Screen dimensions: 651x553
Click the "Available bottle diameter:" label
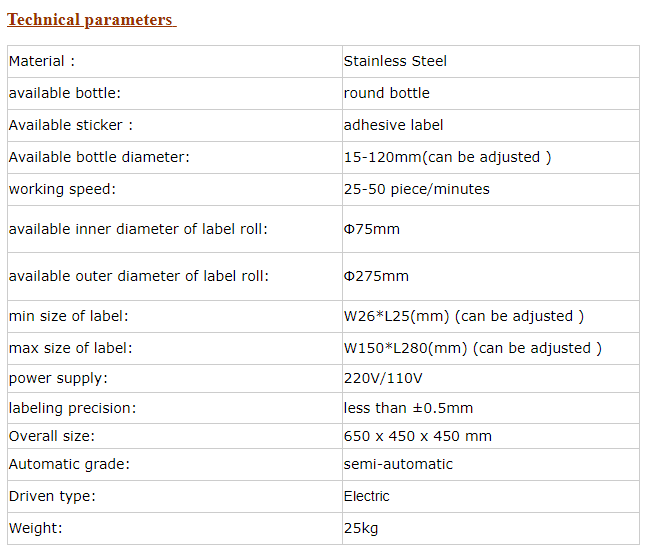click(99, 157)
